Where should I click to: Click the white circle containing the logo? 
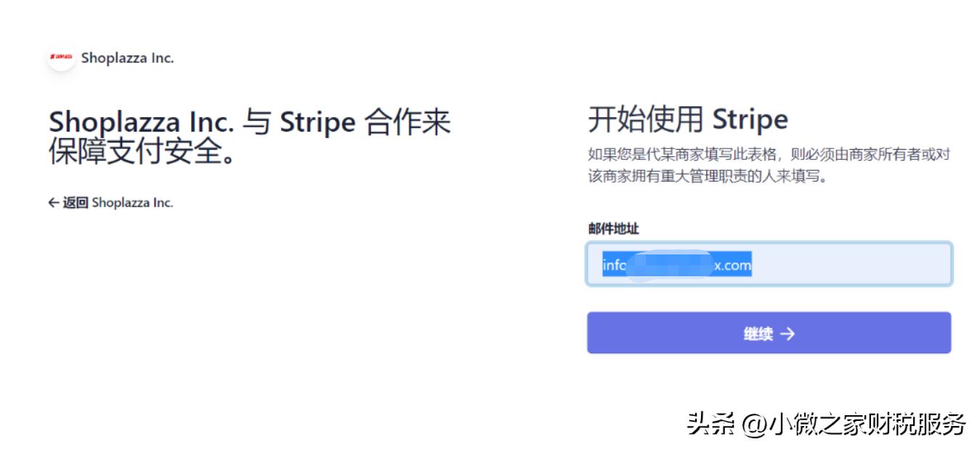61,58
